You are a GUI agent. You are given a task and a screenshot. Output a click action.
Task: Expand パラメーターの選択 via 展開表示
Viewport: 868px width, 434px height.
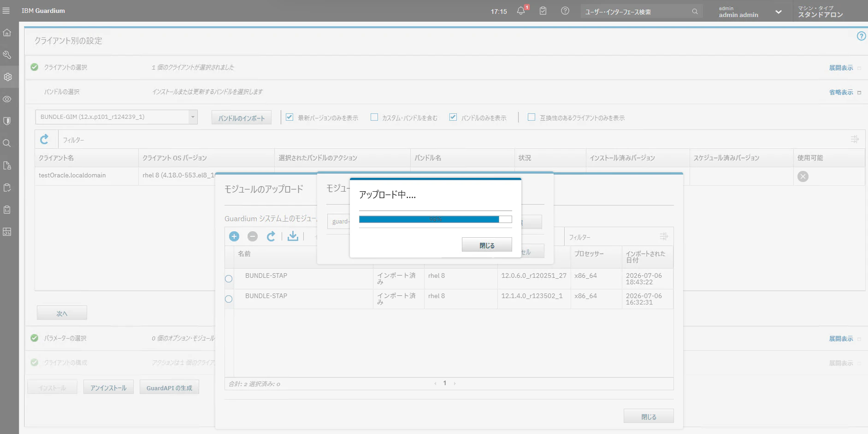pos(841,339)
